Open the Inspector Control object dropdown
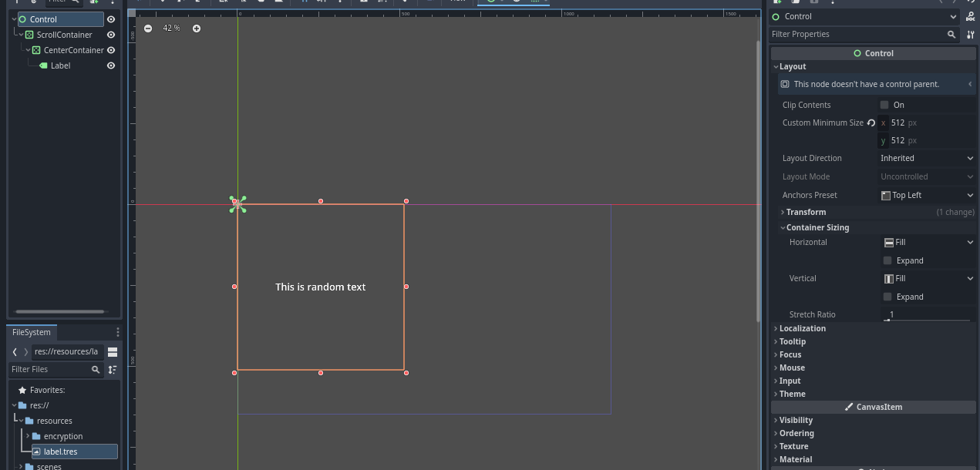This screenshot has width=980, height=470. tap(865, 17)
